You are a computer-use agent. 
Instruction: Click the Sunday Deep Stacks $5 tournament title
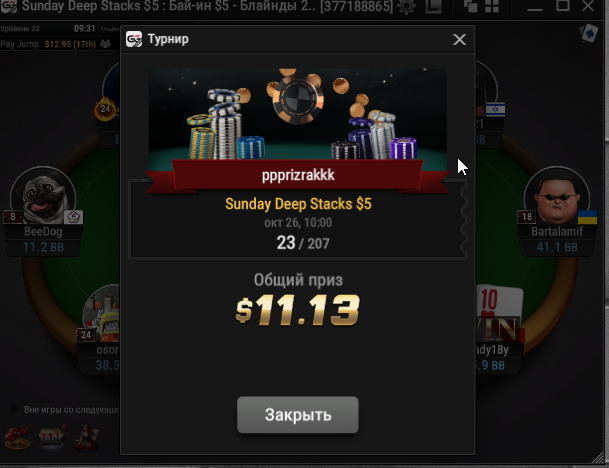[298, 204]
